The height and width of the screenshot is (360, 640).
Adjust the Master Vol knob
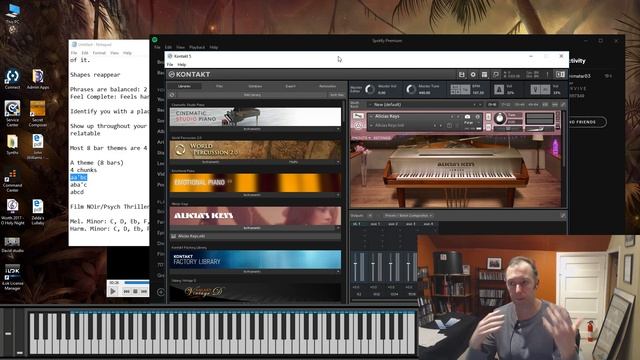click(370, 89)
